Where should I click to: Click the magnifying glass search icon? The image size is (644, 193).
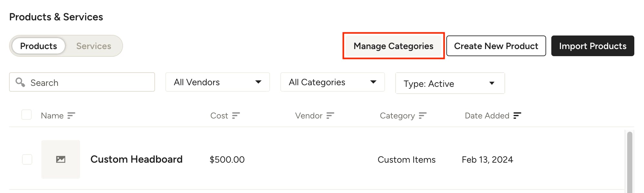coord(20,82)
